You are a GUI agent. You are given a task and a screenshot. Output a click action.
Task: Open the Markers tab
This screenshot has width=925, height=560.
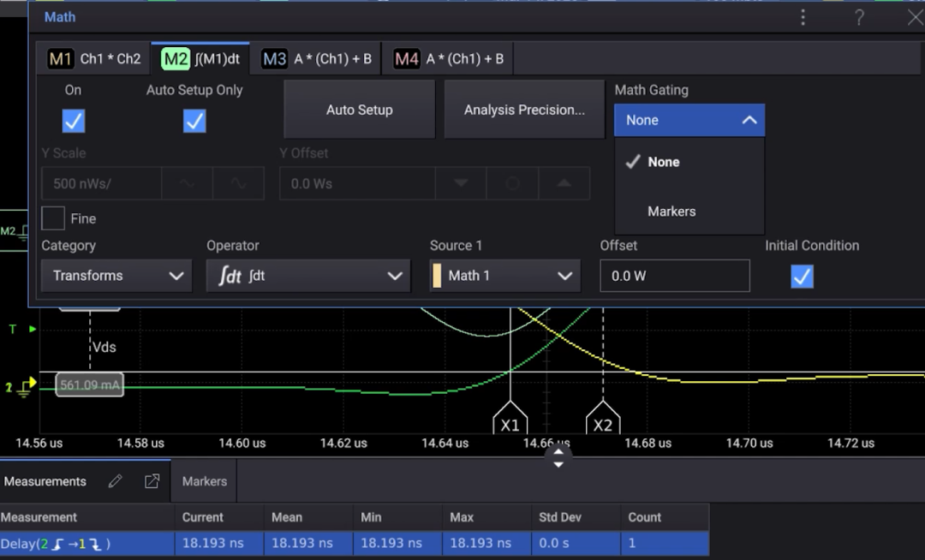point(204,481)
